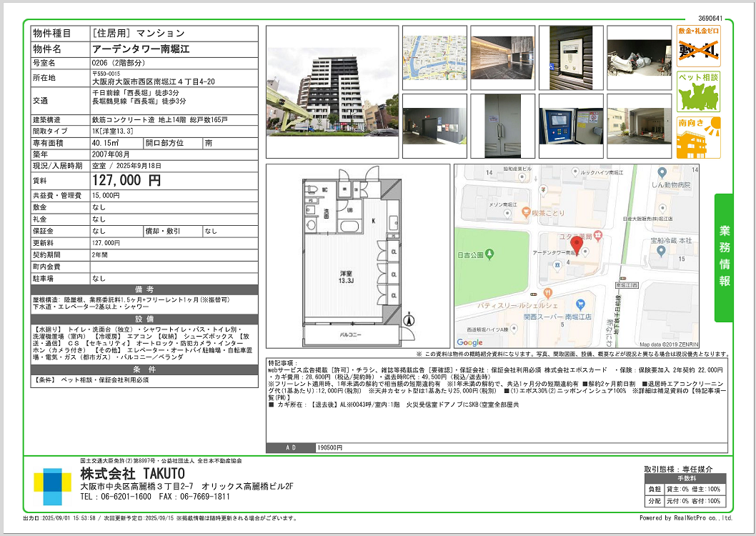Click the ペット相談 pet badge icon
The image size is (756, 536).
click(x=698, y=91)
